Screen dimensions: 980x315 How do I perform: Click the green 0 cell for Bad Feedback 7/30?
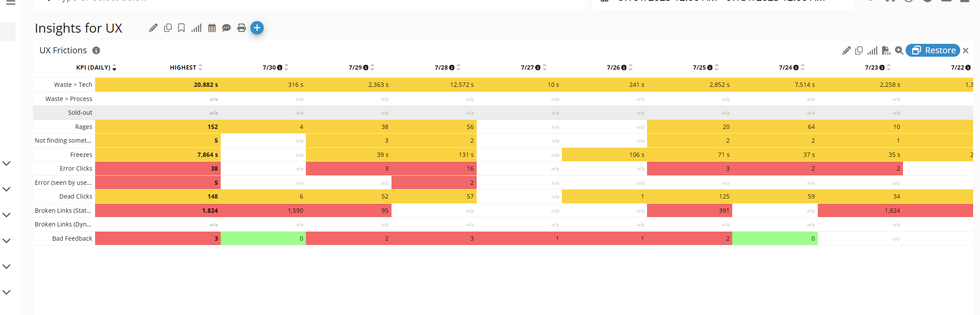[x=263, y=239]
